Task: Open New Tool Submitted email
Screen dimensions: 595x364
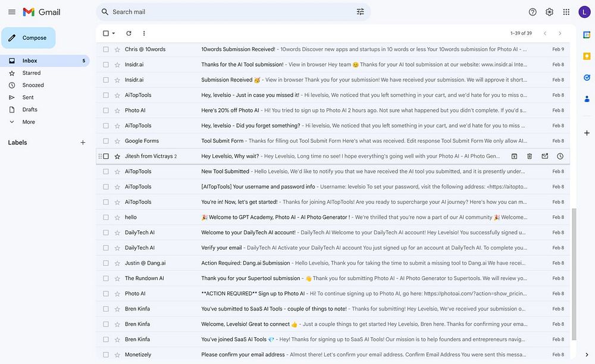Action: click(x=333, y=171)
